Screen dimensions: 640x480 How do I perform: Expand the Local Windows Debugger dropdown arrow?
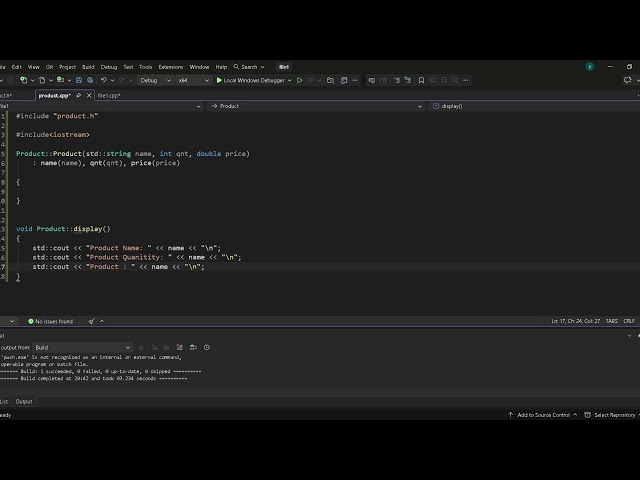tap(290, 80)
